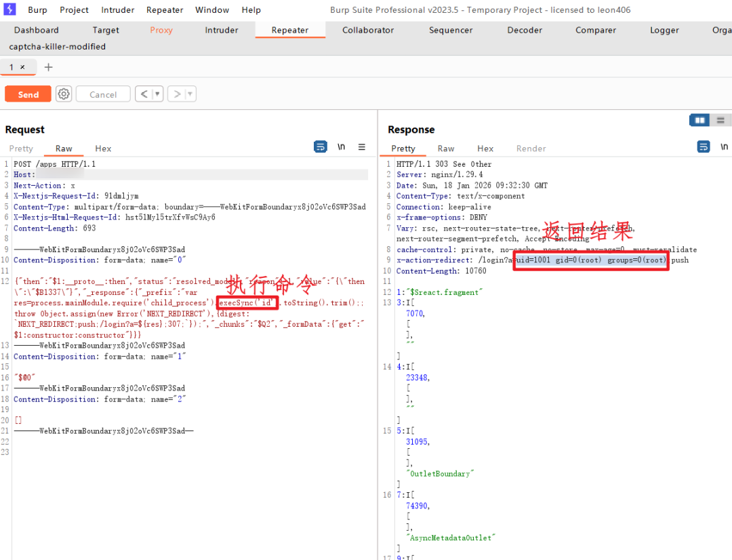Open the Window menu

[212, 9]
